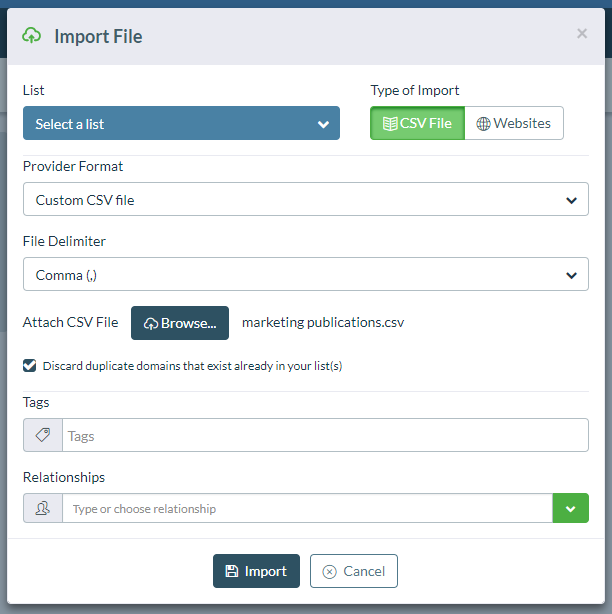This screenshot has height=614, width=612.
Task: Cancel the import dialog
Action: click(x=354, y=571)
